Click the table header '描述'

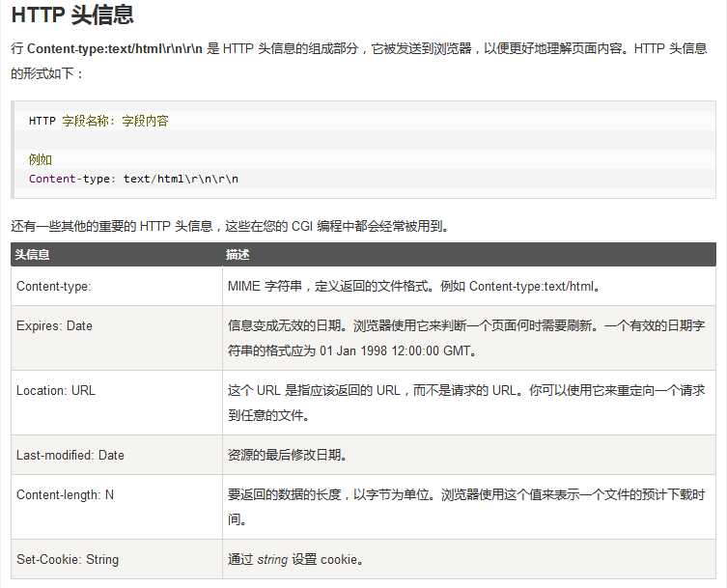click(x=238, y=255)
